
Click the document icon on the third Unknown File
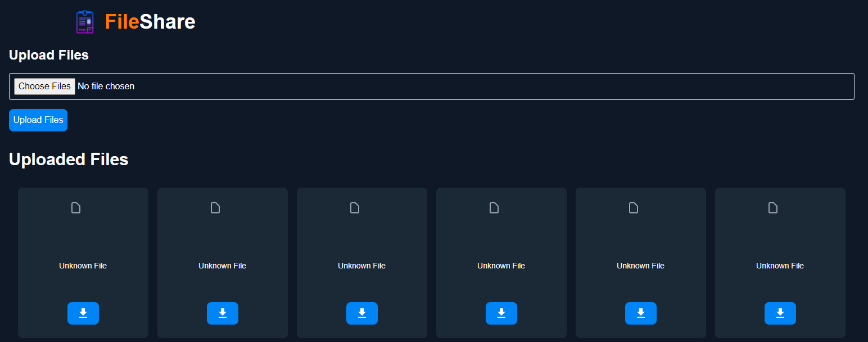tap(354, 208)
